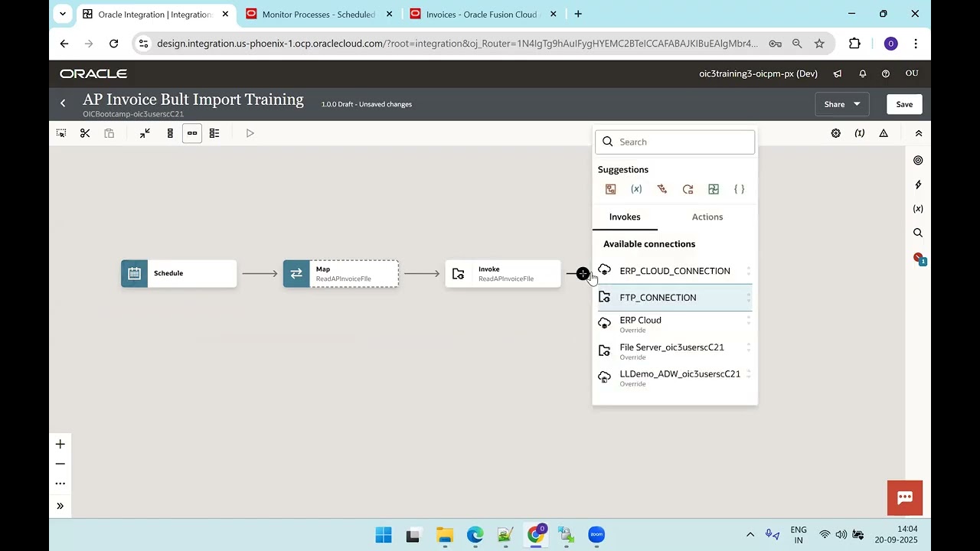Open Windows Start menu on taskbar
The width and height of the screenshot is (980, 551).
384,535
